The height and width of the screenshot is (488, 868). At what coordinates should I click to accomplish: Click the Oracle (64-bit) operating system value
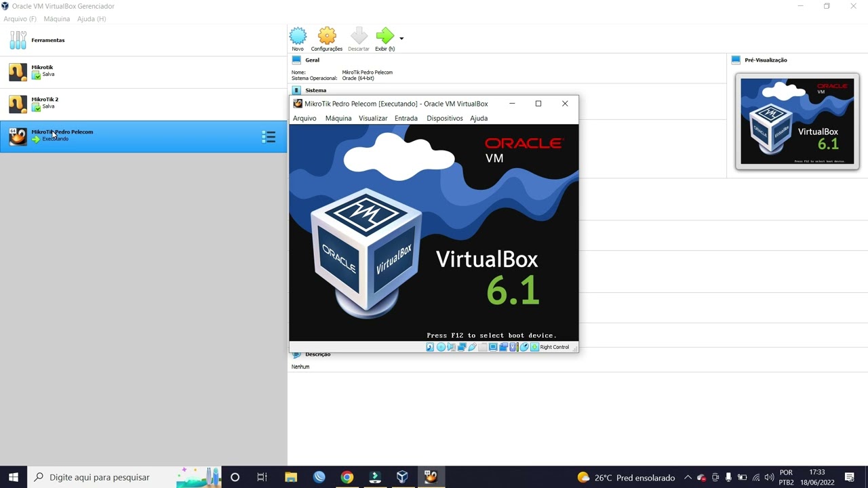(358, 79)
